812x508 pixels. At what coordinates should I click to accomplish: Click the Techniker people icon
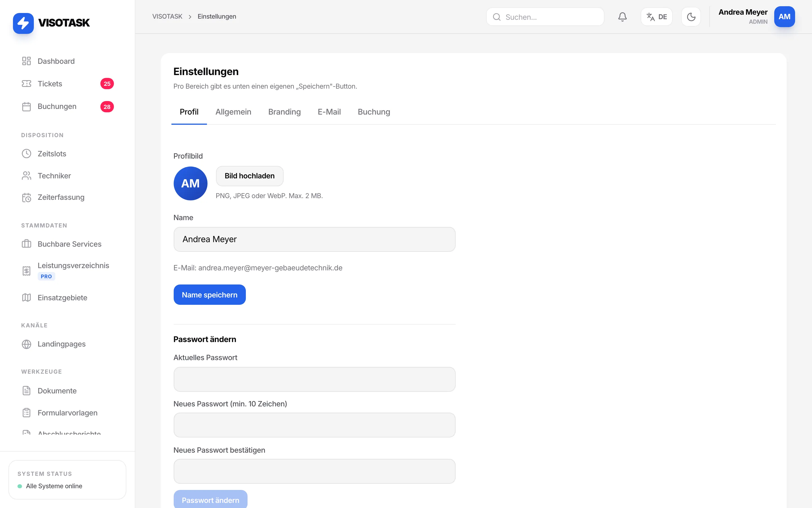pyautogui.click(x=27, y=176)
